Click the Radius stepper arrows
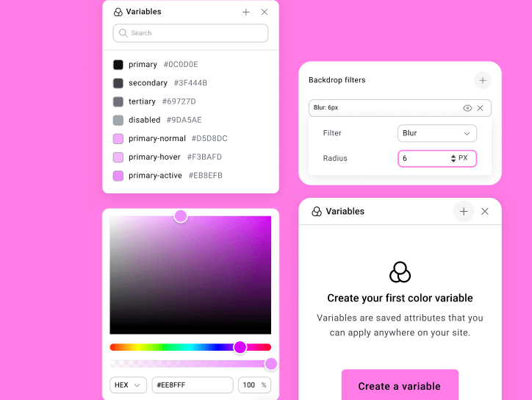This screenshot has width=532, height=400. pos(453,158)
